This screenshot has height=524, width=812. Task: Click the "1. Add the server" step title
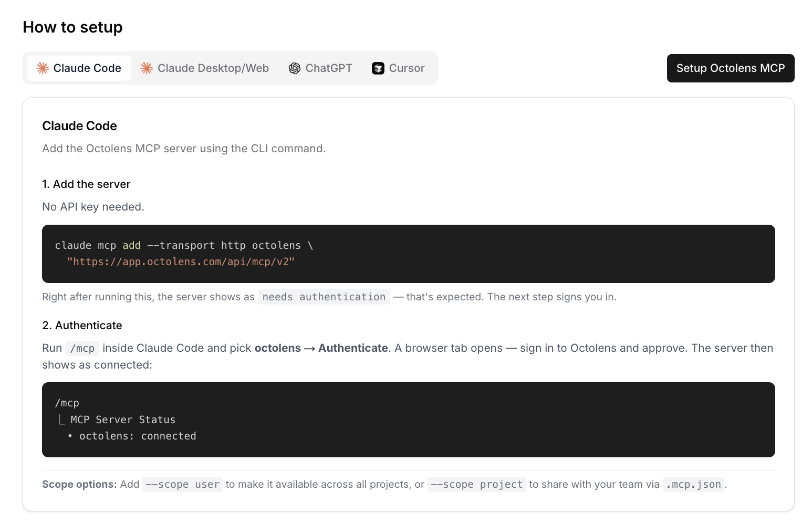tap(86, 184)
